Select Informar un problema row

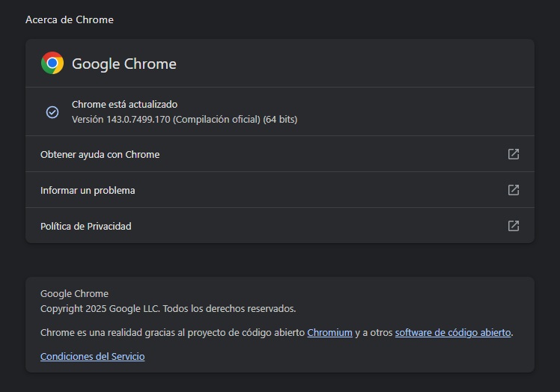click(x=280, y=190)
